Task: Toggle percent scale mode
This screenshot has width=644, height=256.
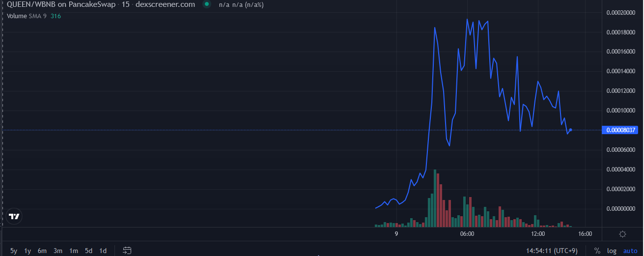Action: (597, 251)
